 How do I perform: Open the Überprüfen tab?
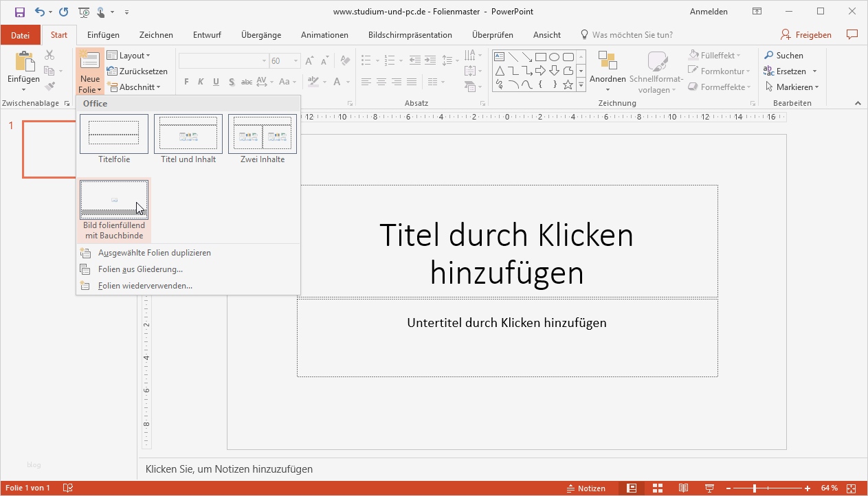click(491, 34)
